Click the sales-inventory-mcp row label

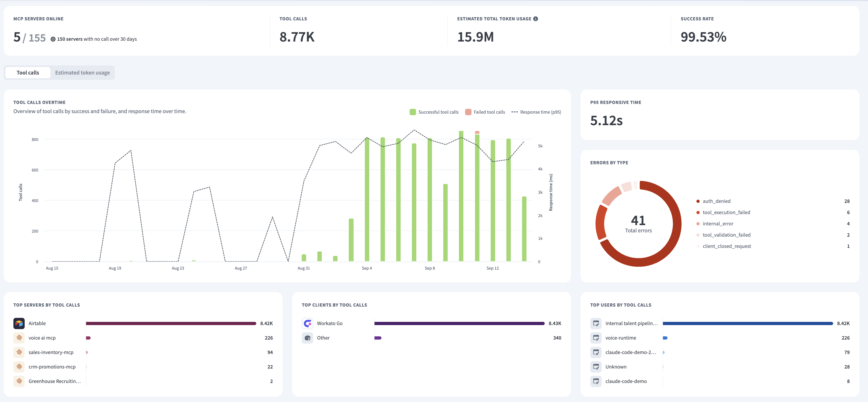51,352
